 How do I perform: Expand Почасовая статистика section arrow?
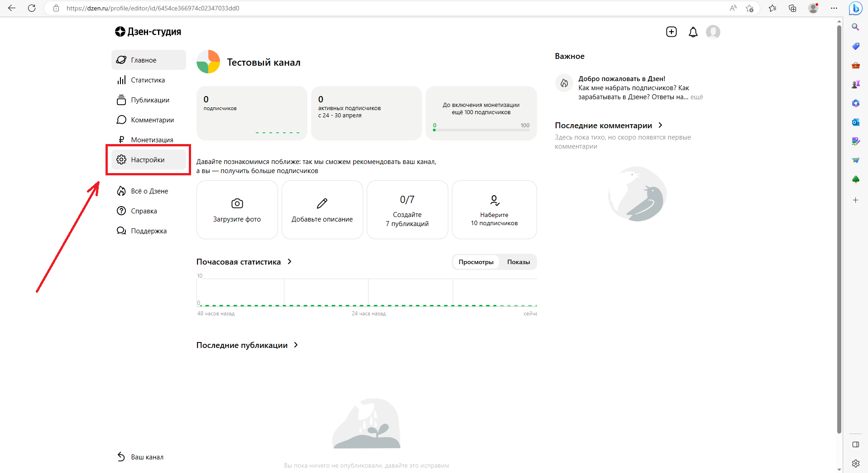pos(290,261)
